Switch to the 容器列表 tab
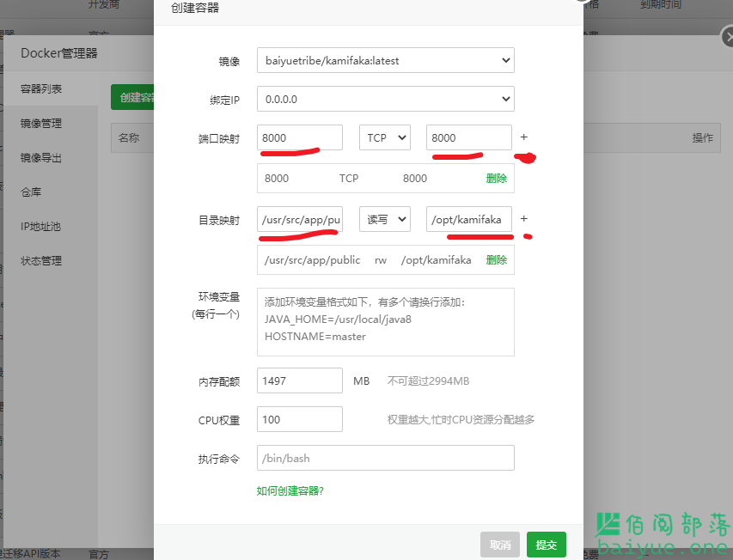Image resolution: width=733 pixels, height=560 pixels. point(41,89)
